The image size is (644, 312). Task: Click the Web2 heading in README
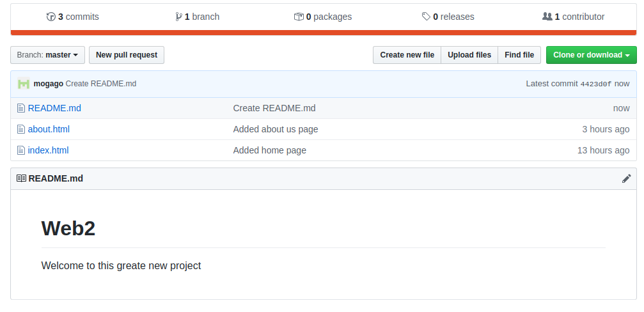68,228
